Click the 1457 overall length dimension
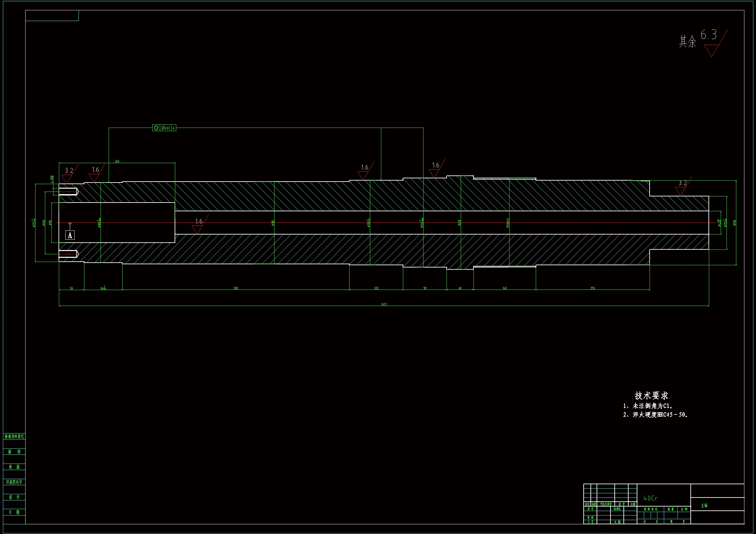Viewport: 756px width, 534px height. (x=384, y=304)
